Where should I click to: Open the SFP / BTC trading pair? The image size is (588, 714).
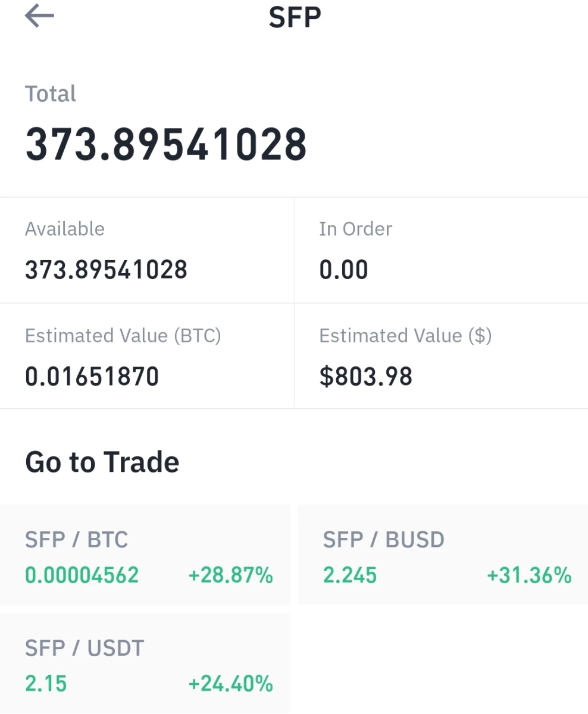click(145, 555)
